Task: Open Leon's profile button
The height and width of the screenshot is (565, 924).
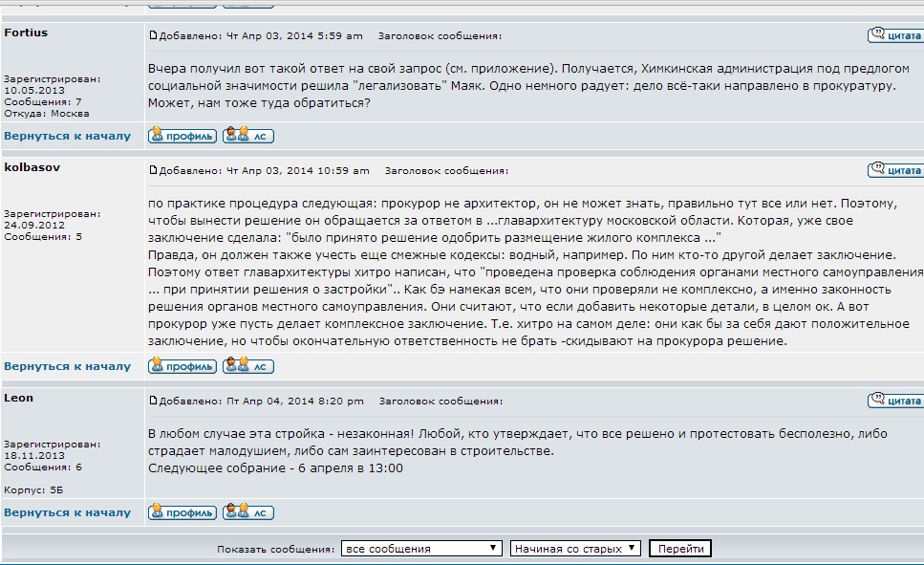Action: [x=183, y=511]
